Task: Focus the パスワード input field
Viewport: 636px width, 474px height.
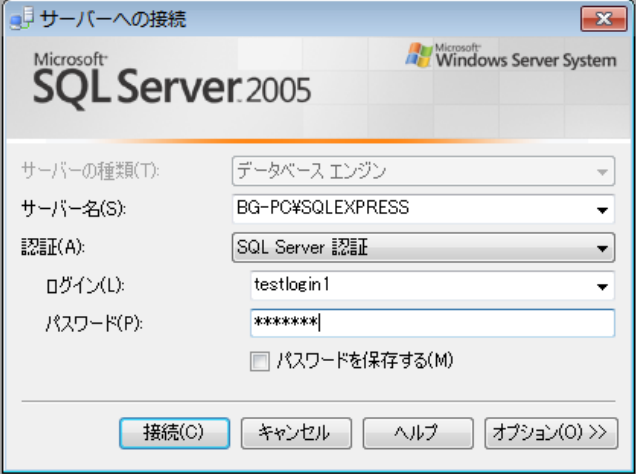Action: (x=432, y=323)
